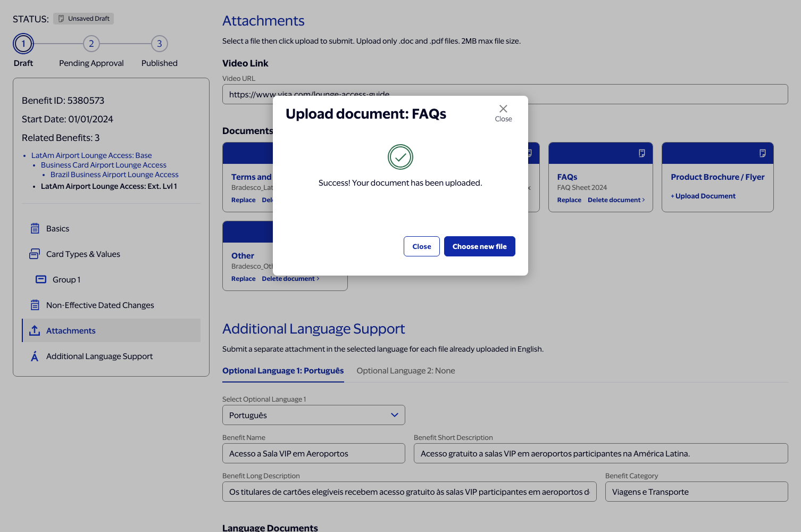Image resolution: width=801 pixels, height=532 pixels.
Task: Close the upload dialog via X icon
Action: pos(503,109)
